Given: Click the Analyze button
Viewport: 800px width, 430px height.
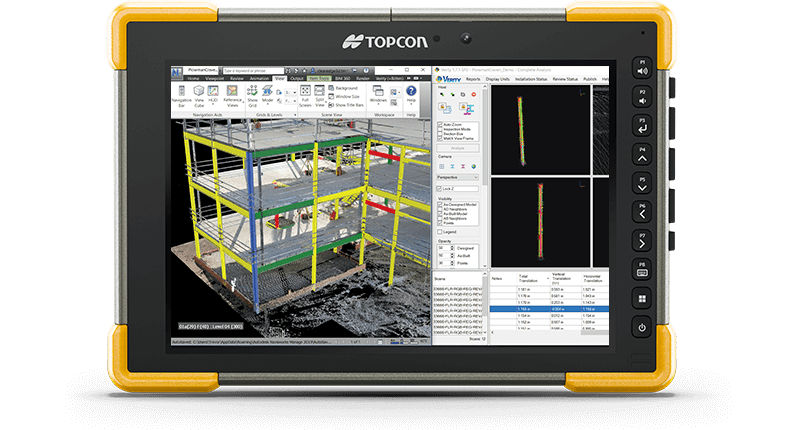Looking at the screenshot, I should 458,148.
